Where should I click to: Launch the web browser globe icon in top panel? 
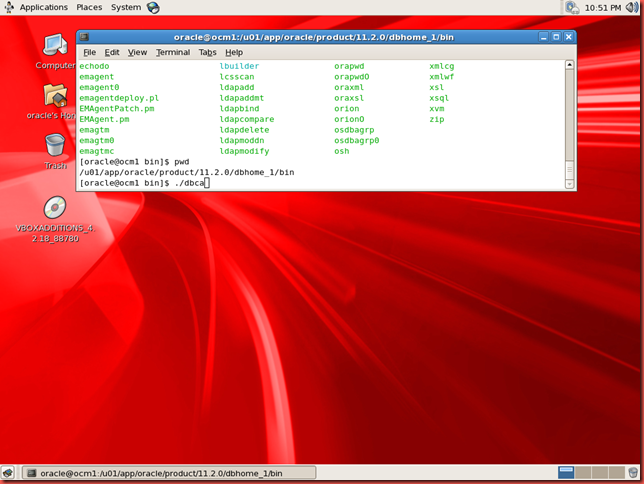153,7
